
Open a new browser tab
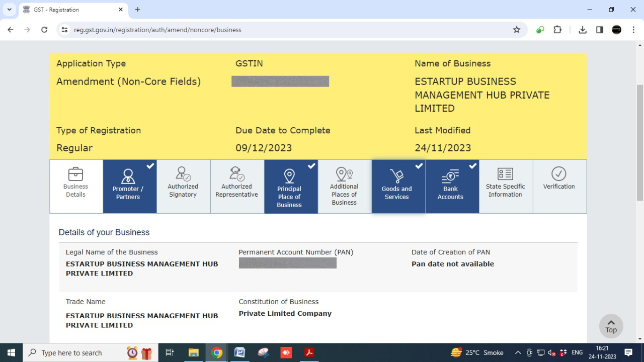[137, 10]
